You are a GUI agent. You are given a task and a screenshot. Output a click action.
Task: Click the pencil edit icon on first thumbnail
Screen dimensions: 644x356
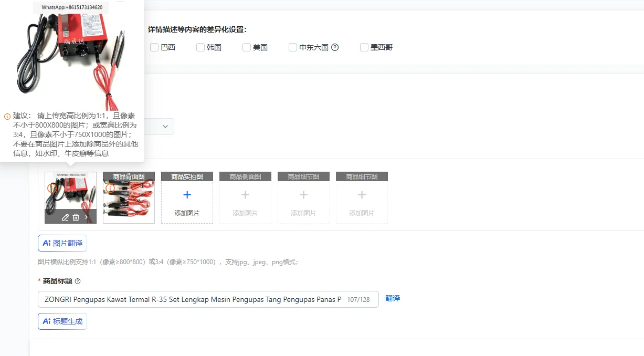(65, 217)
